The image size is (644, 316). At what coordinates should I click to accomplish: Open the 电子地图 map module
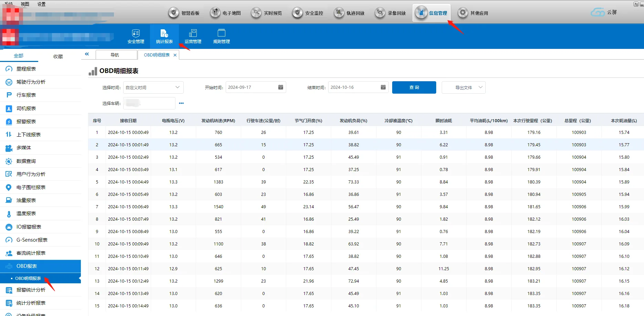225,13
